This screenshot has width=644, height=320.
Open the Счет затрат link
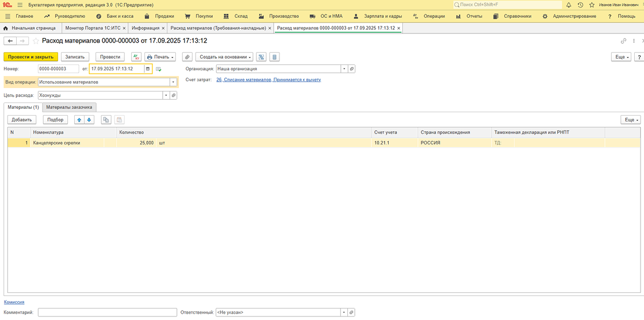point(268,79)
